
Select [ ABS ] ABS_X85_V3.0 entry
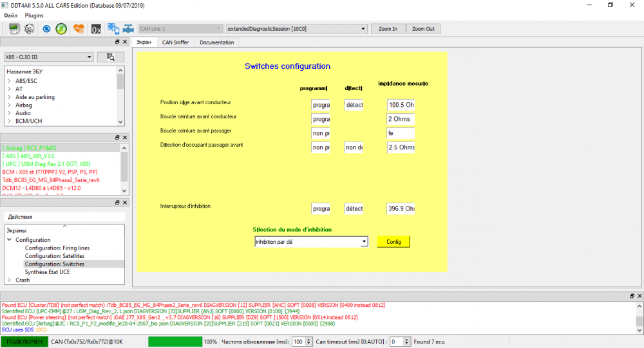click(28, 156)
